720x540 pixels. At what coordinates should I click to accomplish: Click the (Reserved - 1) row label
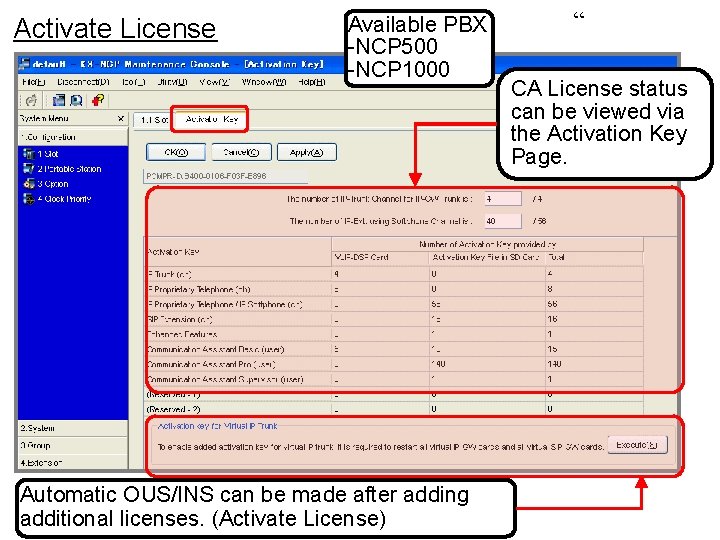coord(173,394)
